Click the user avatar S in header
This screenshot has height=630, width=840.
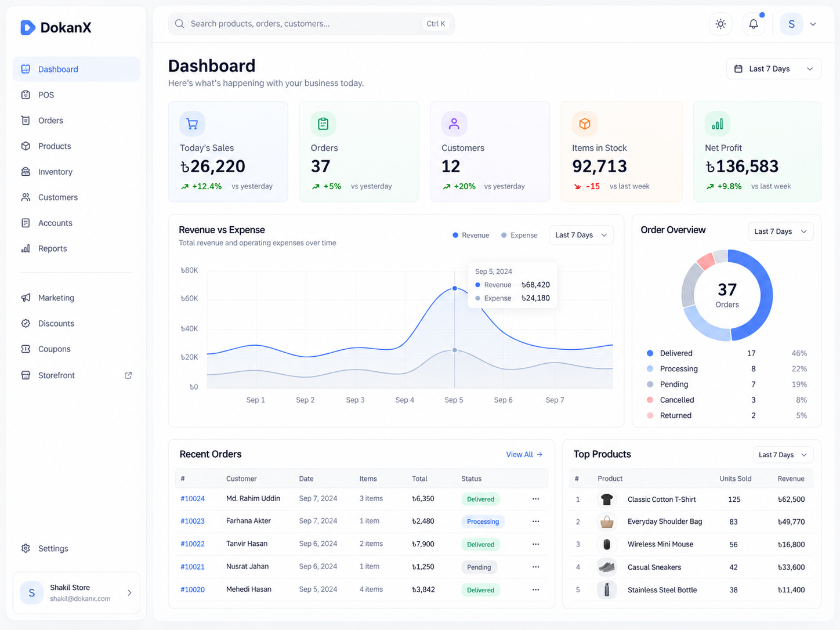coord(791,24)
